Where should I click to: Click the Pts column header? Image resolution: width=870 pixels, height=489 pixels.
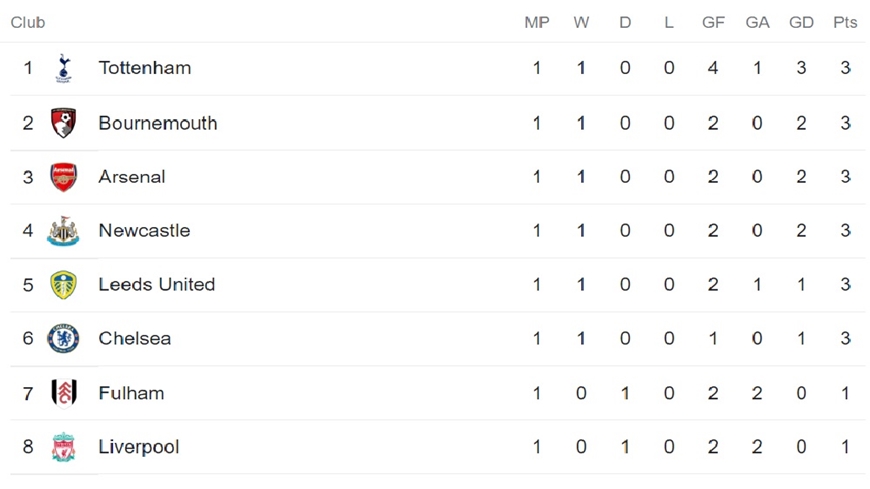click(x=845, y=22)
